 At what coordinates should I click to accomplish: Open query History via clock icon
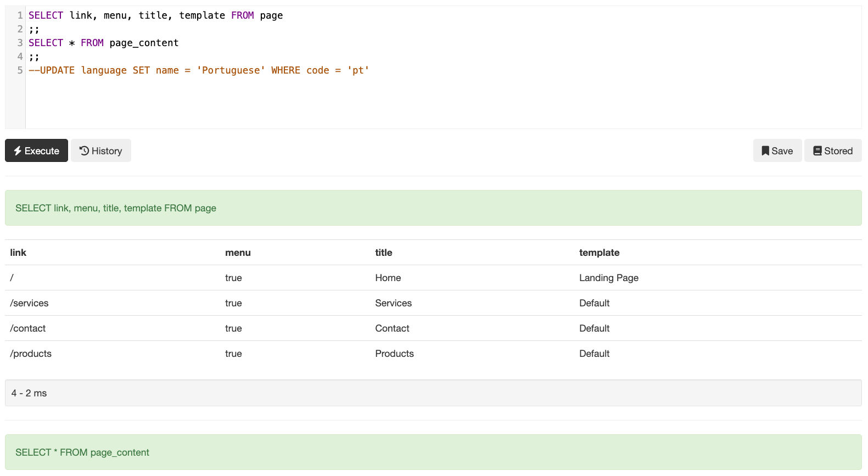coord(84,151)
